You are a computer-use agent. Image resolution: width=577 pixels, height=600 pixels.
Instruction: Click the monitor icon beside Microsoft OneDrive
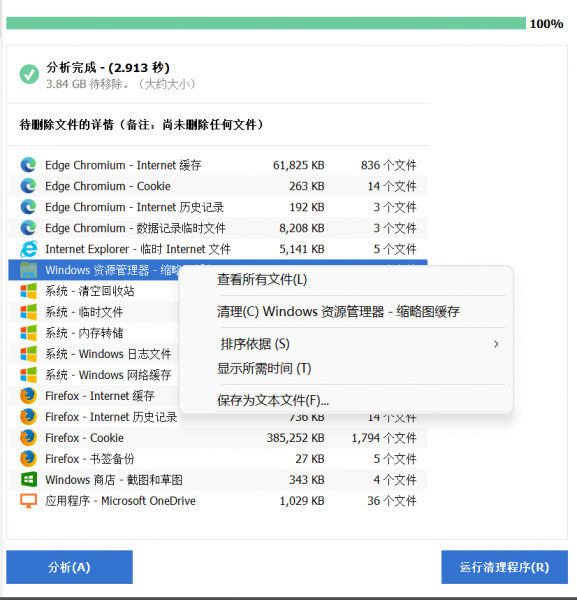[28, 501]
